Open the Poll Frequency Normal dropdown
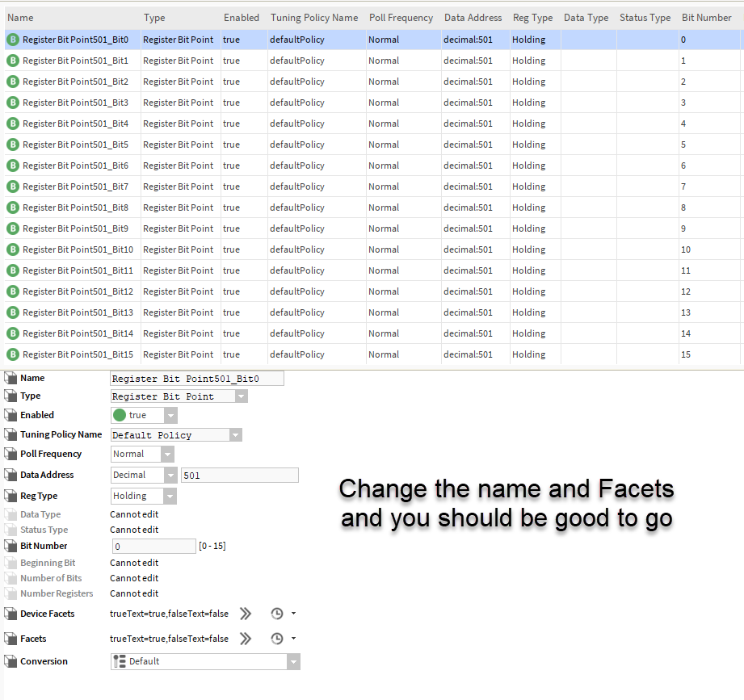 tap(170, 454)
